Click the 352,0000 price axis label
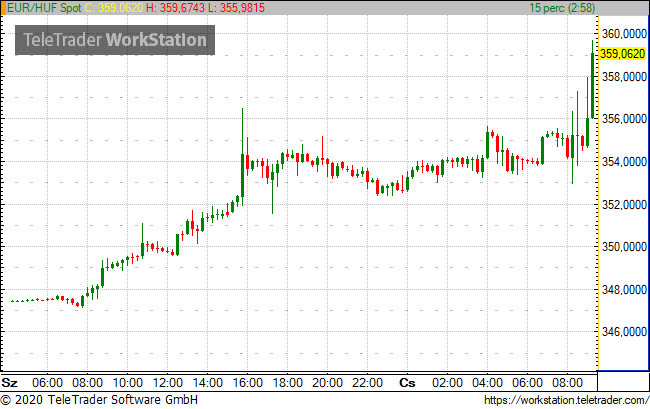The height and width of the screenshot is (409, 650). pyautogui.click(x=624, y=204)
